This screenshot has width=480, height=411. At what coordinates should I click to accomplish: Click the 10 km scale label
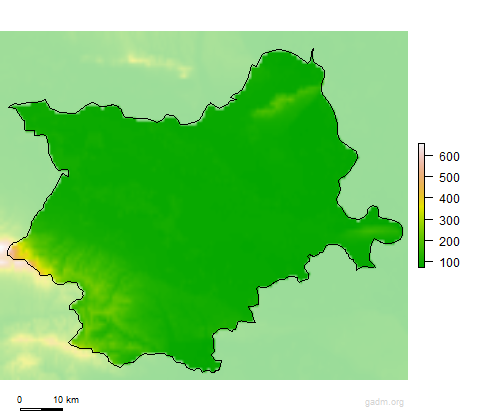66,400
